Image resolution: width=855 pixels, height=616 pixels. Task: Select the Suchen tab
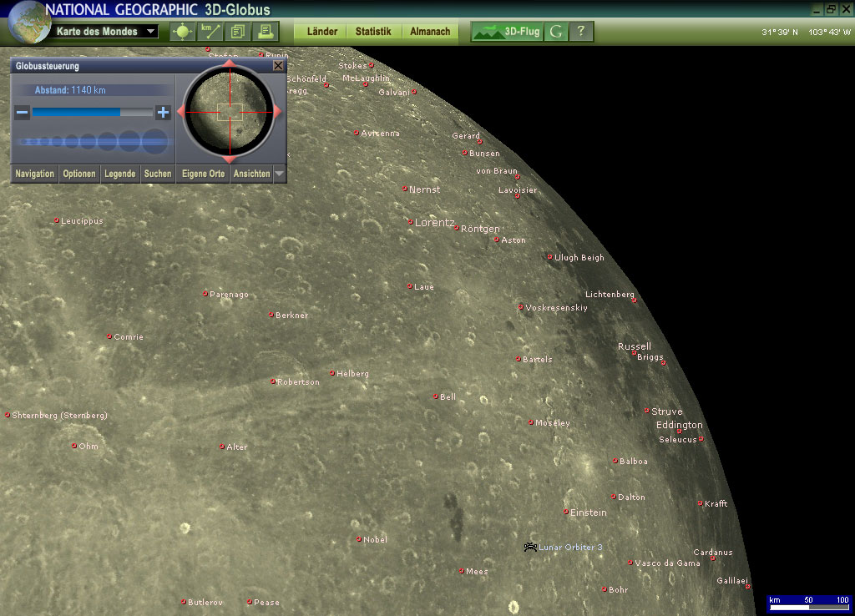pyautogui.click(x=158, y=174)
